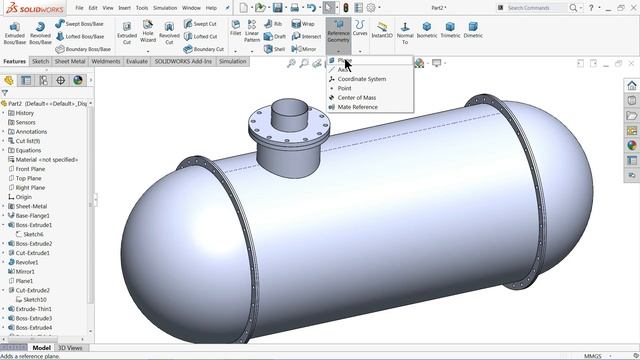Screen dimensions: 640x360
Task: Open the 3D Views bottom tab
Action: [70, 348]
